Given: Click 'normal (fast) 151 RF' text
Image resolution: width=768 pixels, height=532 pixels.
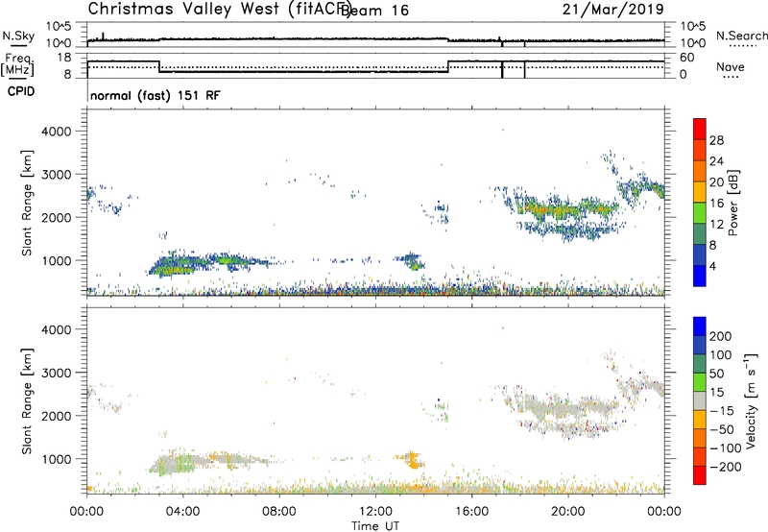Looking at the screenshot, I should point(156,95).
